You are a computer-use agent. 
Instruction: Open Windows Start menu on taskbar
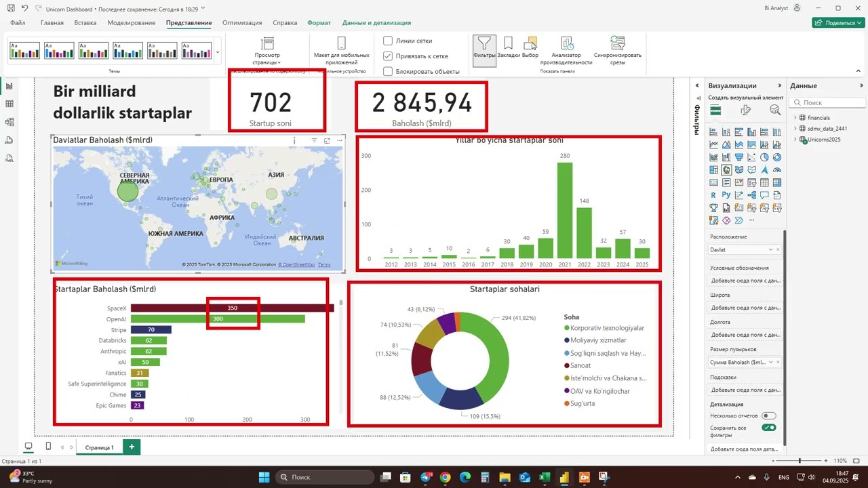[x=264, y=477]
